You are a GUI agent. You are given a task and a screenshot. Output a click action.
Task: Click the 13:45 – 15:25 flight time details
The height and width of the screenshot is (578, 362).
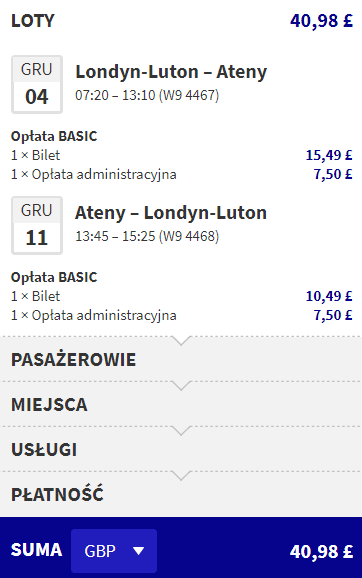(x=147, y=236)
